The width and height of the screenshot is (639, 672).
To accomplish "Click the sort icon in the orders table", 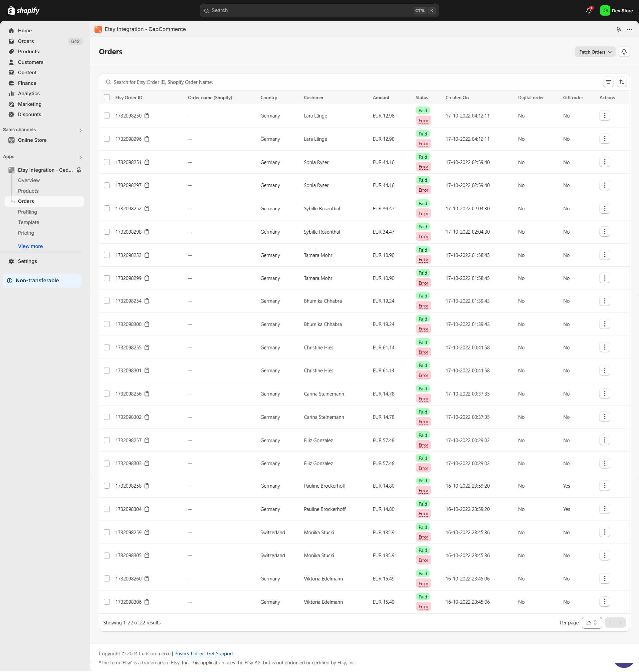I will pos(622,82).
